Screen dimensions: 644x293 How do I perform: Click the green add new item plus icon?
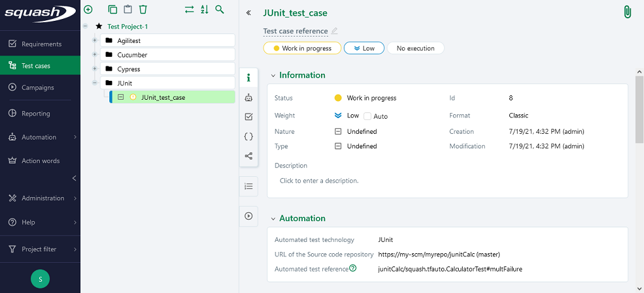[88, 9]
